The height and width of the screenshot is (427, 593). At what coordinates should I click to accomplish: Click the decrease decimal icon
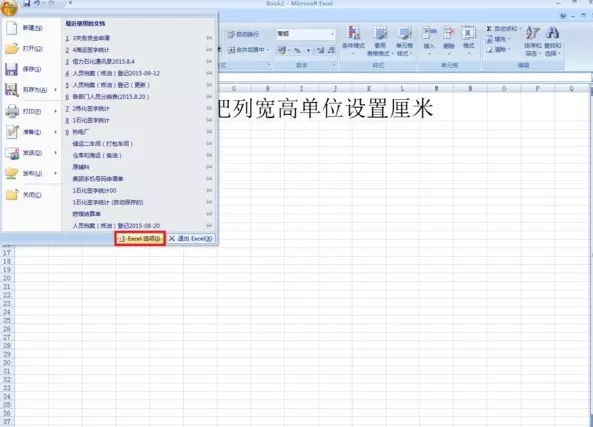click(x=331, y=50)
